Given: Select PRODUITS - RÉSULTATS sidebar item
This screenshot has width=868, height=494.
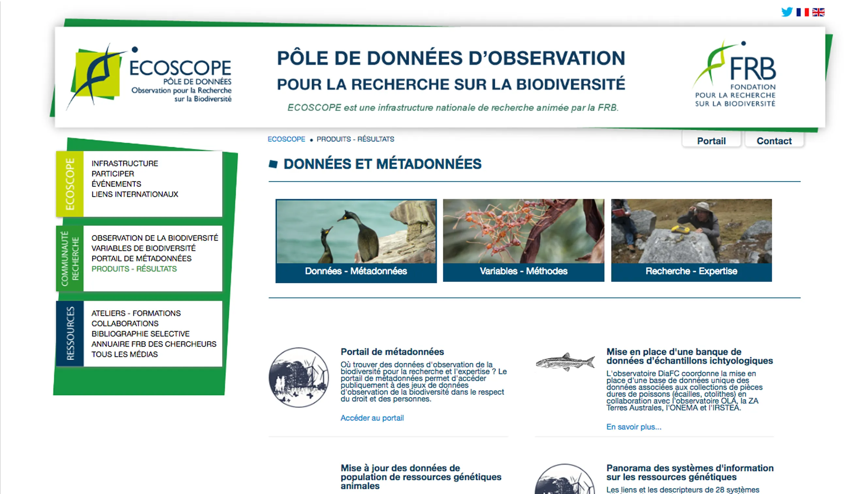Looking at the screenshot, I should point(134,269).
